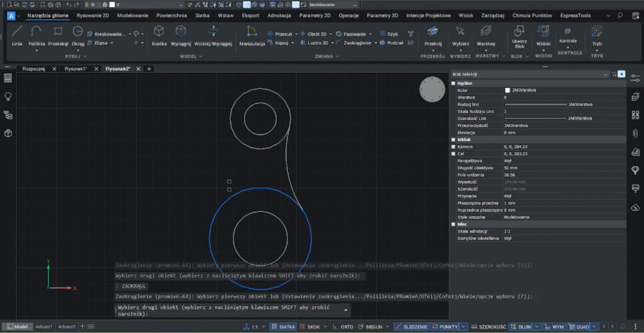Click the Kolor color swatch value
This screenshot has height=333, width=644.
pyautogui.click(x=508, y=90)
